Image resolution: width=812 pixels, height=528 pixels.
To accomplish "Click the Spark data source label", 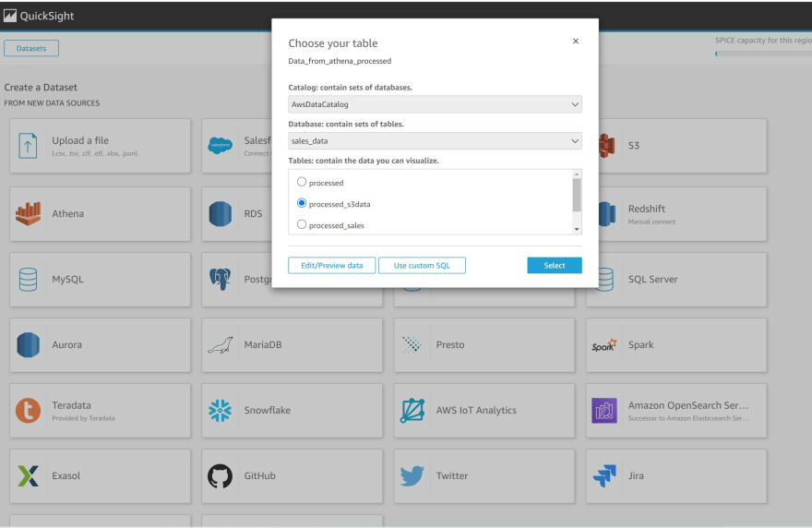I will pos(641,344).
